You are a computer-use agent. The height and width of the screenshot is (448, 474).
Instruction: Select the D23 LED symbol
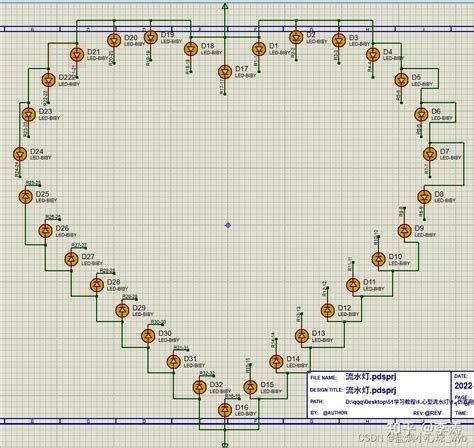point(29,114)
